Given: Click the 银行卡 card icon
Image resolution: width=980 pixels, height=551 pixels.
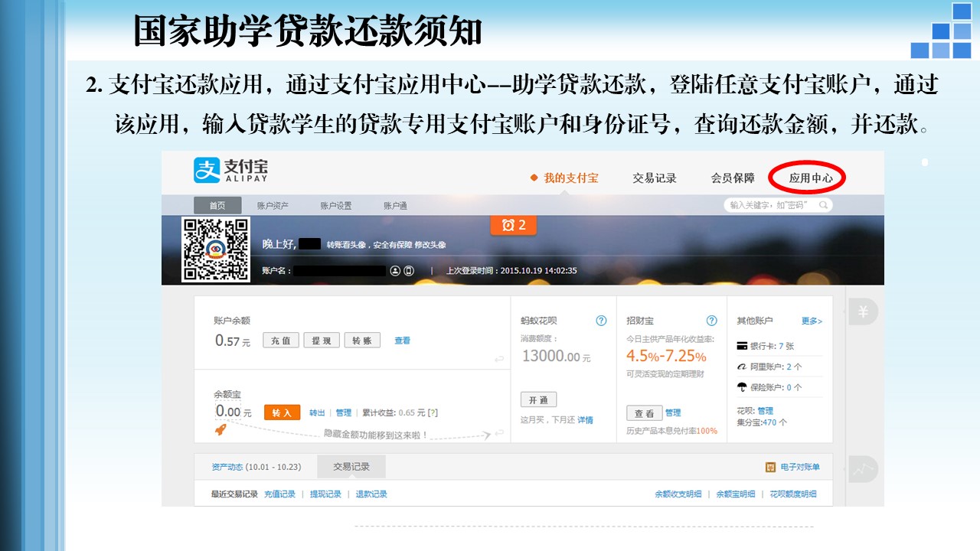Looking at the screenshot, I should point(742,346).
